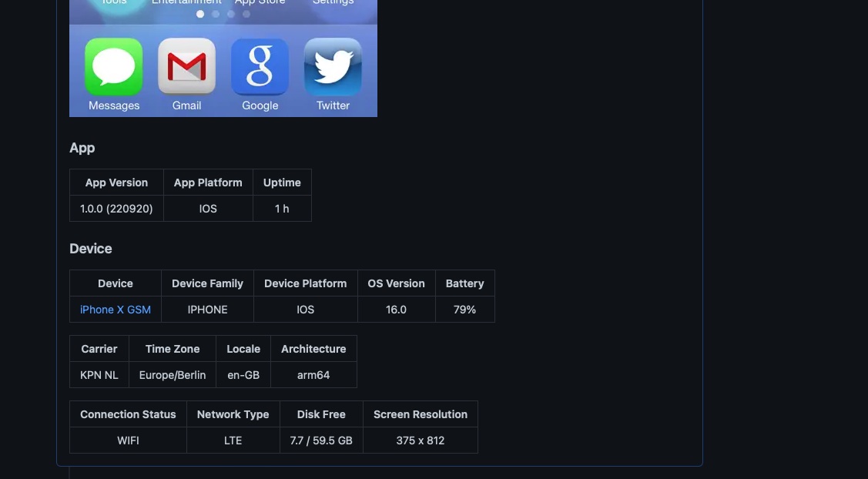
Task: Click the Architecture column header
Action: point(313,348)
